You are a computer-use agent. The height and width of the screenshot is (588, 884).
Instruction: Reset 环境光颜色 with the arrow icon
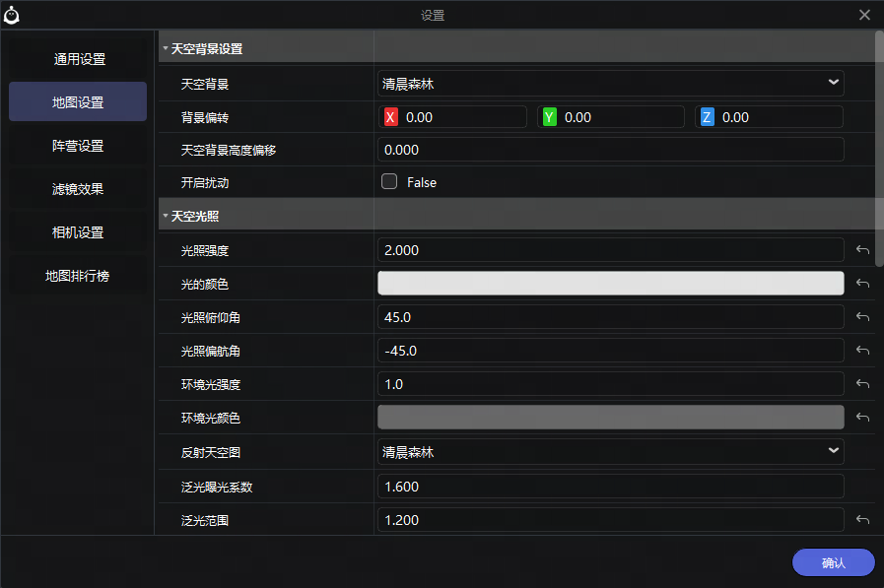pos(862,418)
